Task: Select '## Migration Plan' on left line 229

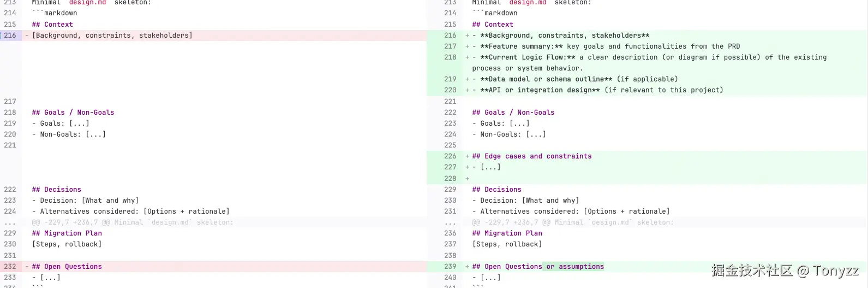Action: [67, 233]
